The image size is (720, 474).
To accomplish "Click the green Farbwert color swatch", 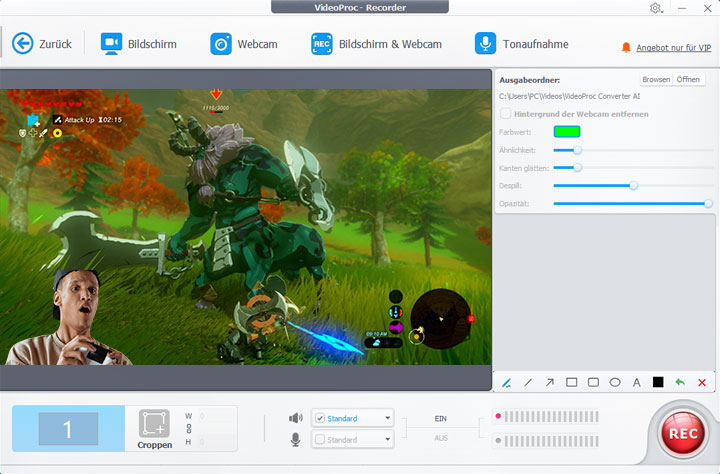I will pos(567,132).
